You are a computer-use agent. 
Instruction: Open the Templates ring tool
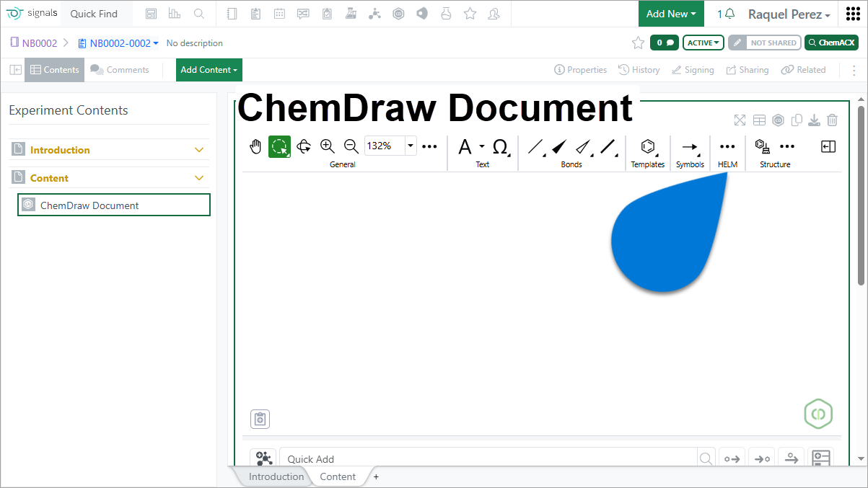[x=648, y=147]
